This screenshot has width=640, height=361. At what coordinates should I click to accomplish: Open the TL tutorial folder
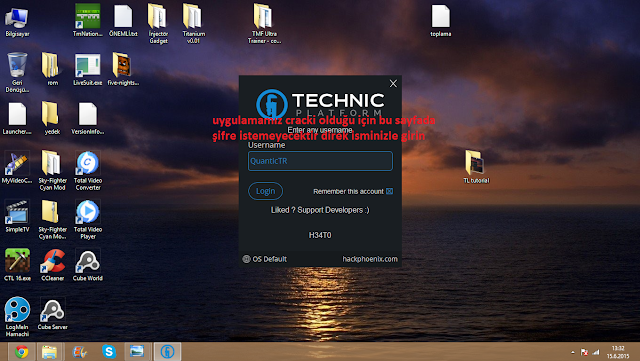[476, 167]
